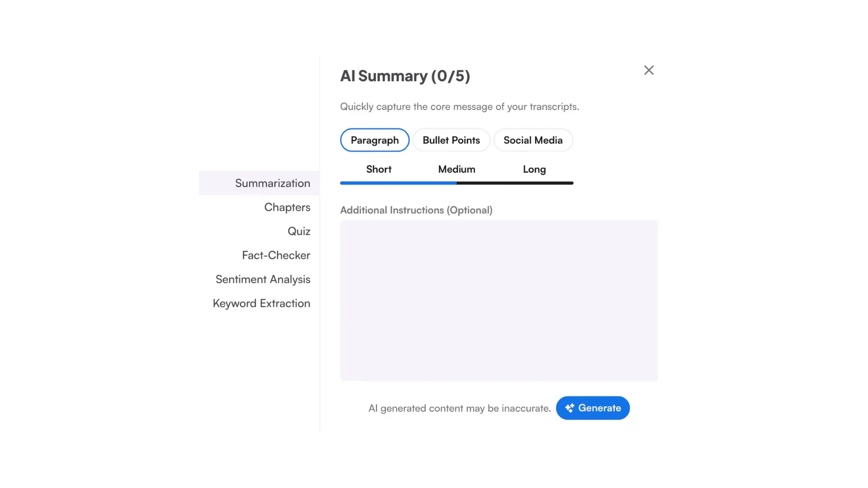Select Keyword Extraction
Screen dimensions: 868x488
pos(261,303)
